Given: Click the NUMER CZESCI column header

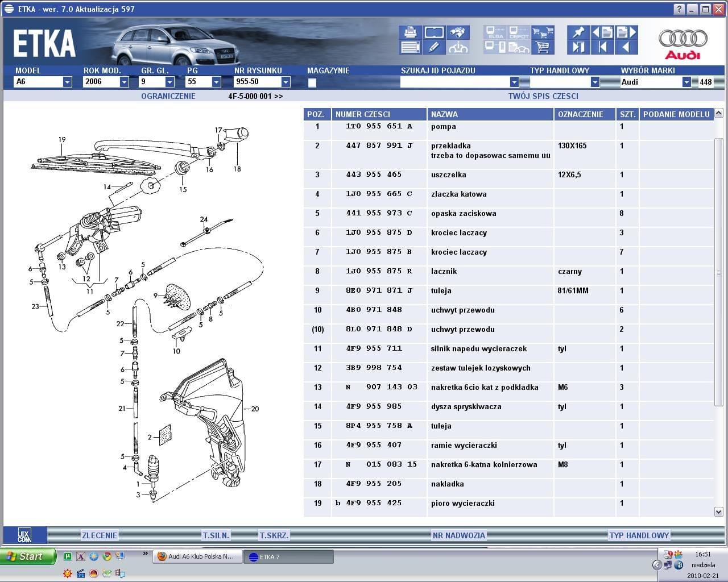Looking at the screenshot, I should tap(379, 114).
